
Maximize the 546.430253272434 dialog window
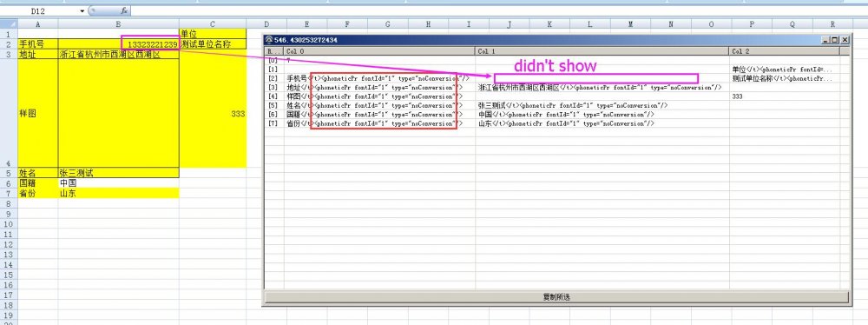835,40
